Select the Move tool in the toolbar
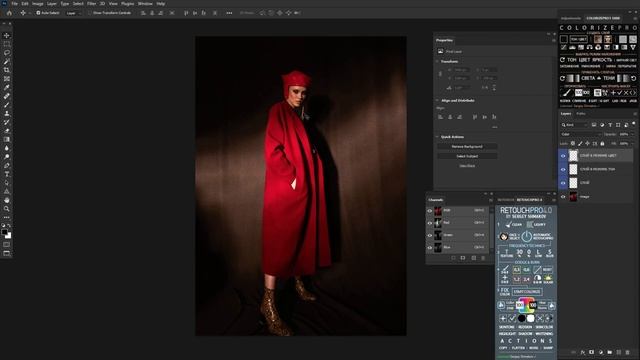This screenshot has width=640, height=360. (7, 36)
